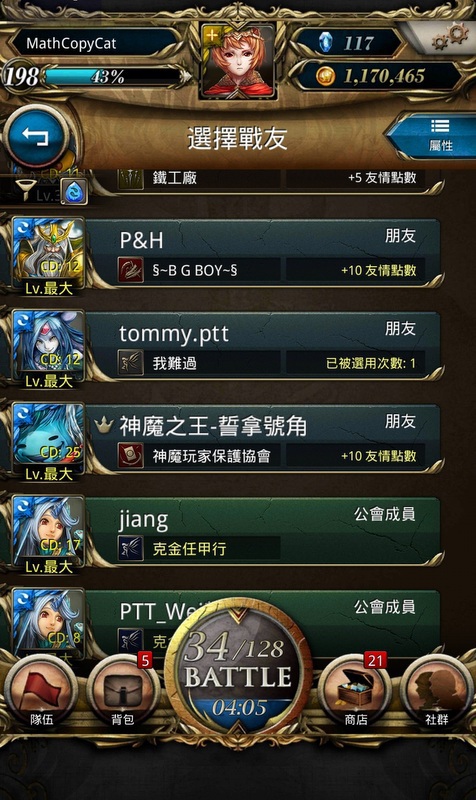
Task: Choose ally tommy.ptt
Action: click(x=262, y=346)
